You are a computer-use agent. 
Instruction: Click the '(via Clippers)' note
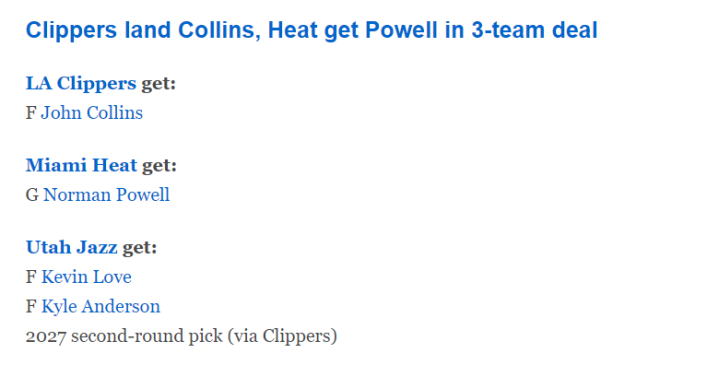[282, 336]
